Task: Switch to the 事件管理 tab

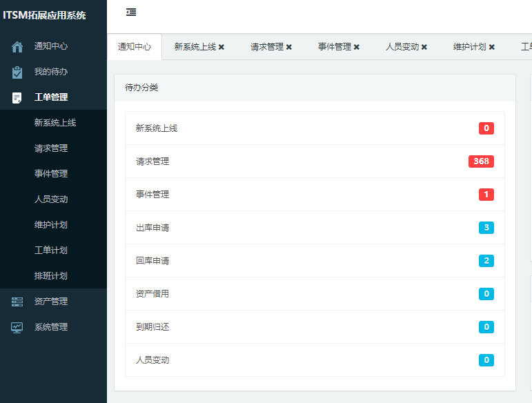Action: click(x=334, y=47)
